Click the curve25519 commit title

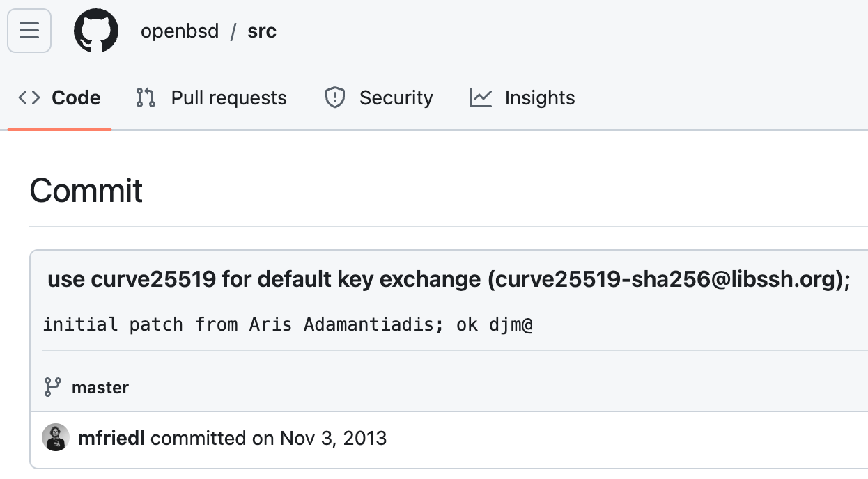tap(449, 279)
